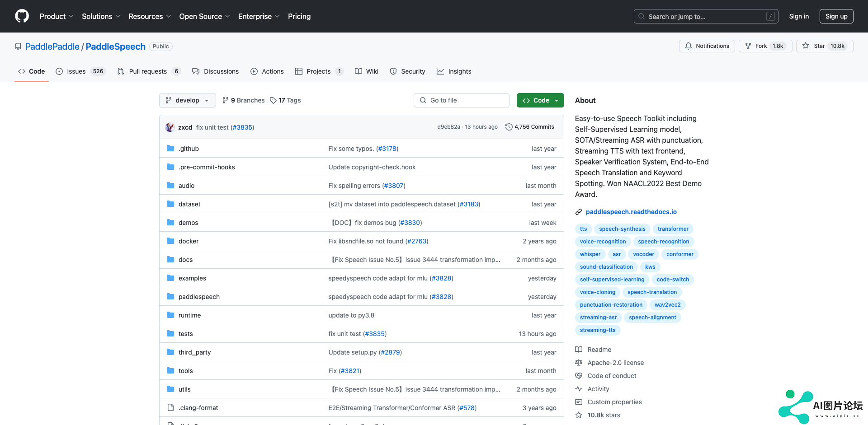This screenshot has width=868, height=425.
Task: Click the .github folder icon
Action: pos(170,149)
